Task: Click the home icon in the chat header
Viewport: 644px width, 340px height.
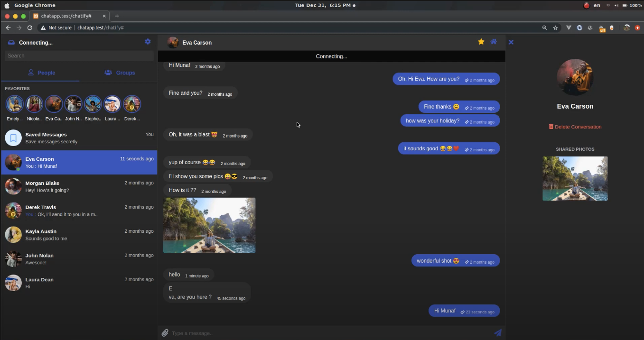Action: point(494,42)
